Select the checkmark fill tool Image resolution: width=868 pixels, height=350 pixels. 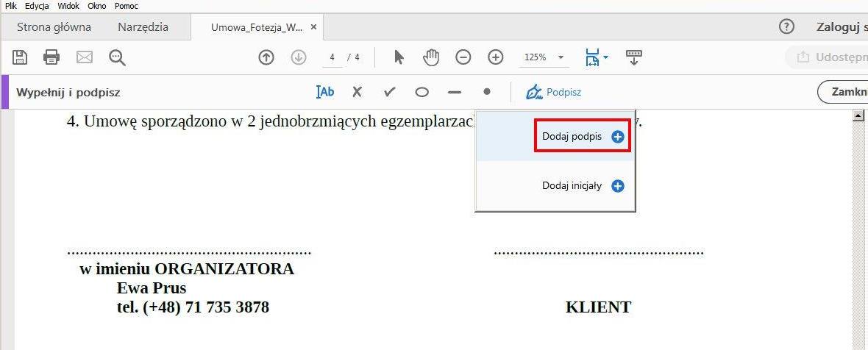(x=390, y=92)
